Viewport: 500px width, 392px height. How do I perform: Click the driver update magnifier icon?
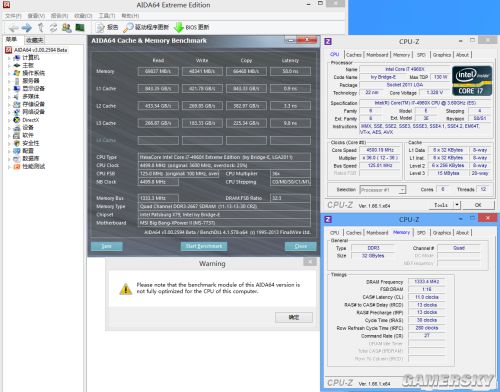click(128, 27)
